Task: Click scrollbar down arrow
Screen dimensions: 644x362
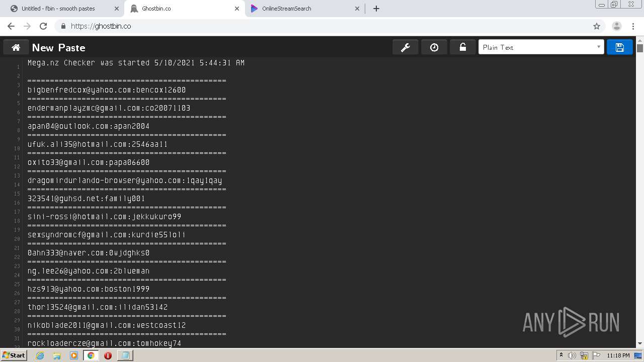Action: pos(640,344)
